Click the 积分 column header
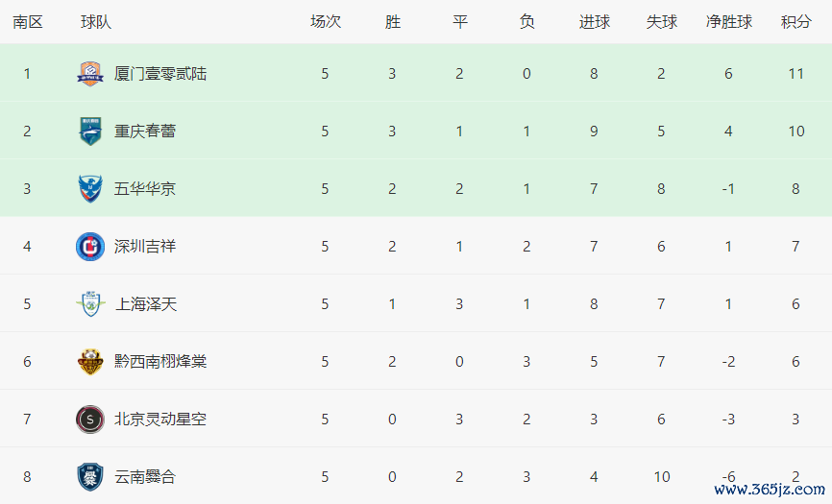 pos(796,21)
